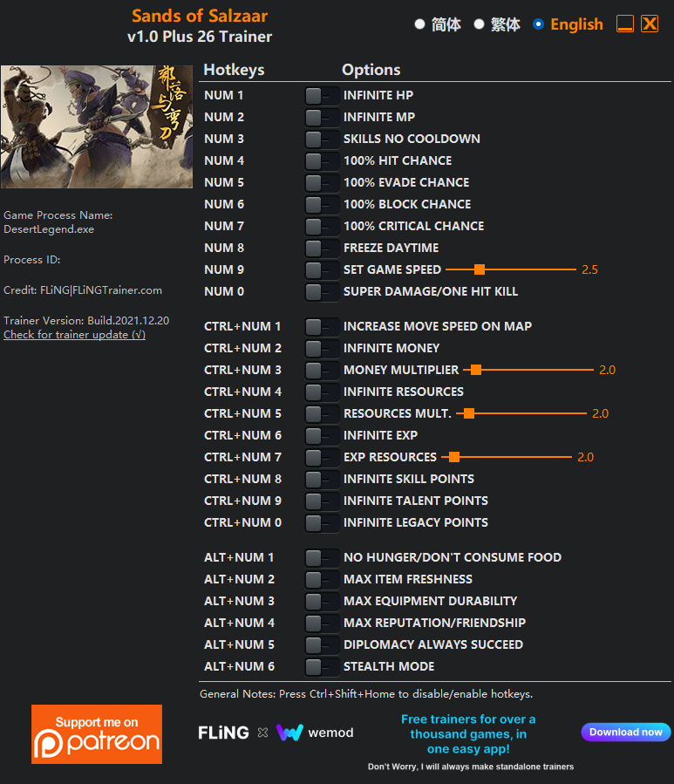Click Check for trainer update link
The image size is (674, 784).
click(74, 335)
